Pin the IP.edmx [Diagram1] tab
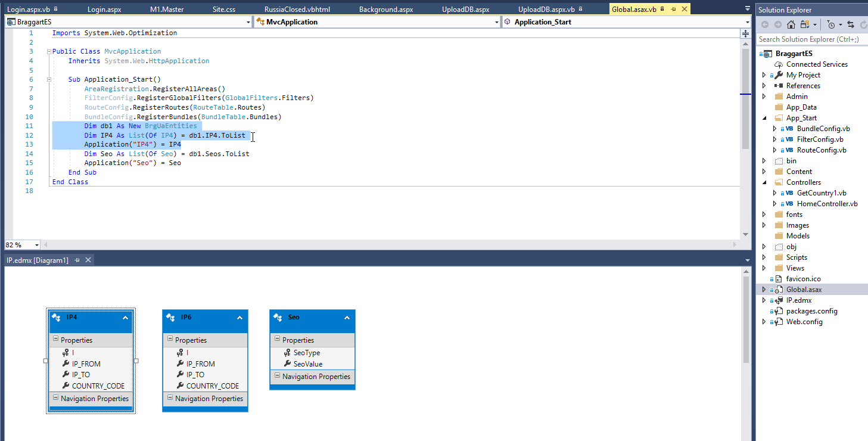Image resolution: width=868 pixels, height=441 pixels. coord(77,260)
